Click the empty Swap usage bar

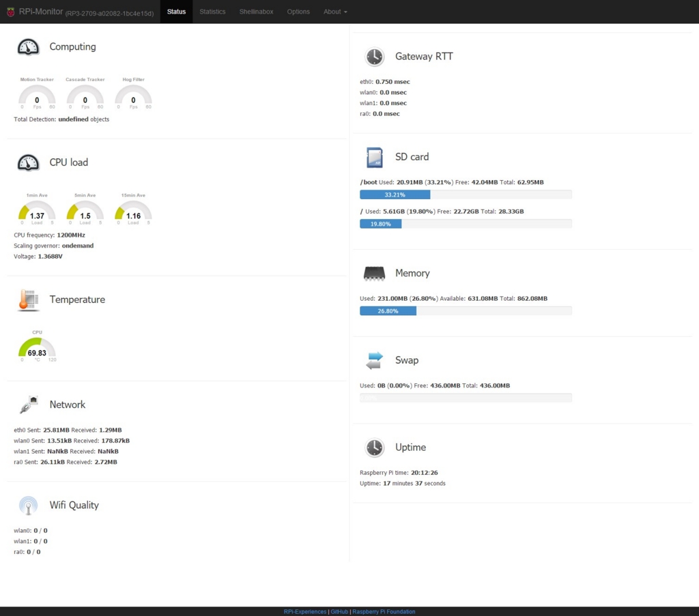[466, 398]
